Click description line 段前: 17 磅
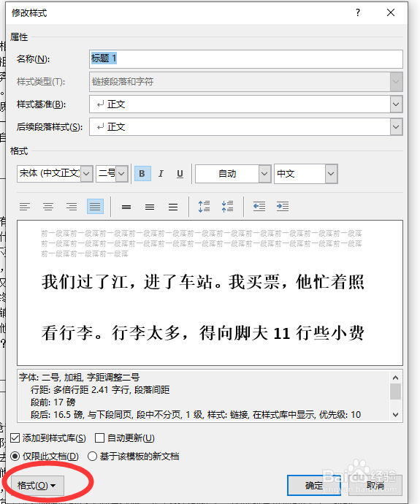This screenshot has height=504, width=420. pyautogui.click(x=53, y=402)
